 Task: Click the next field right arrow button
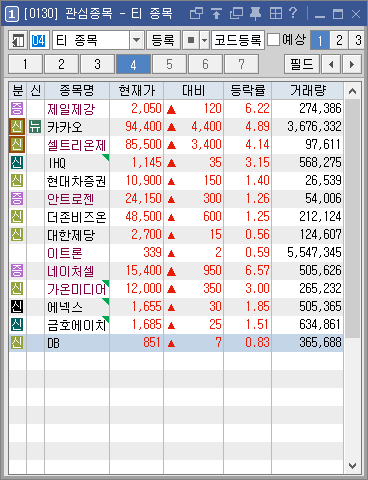[352, 64]
